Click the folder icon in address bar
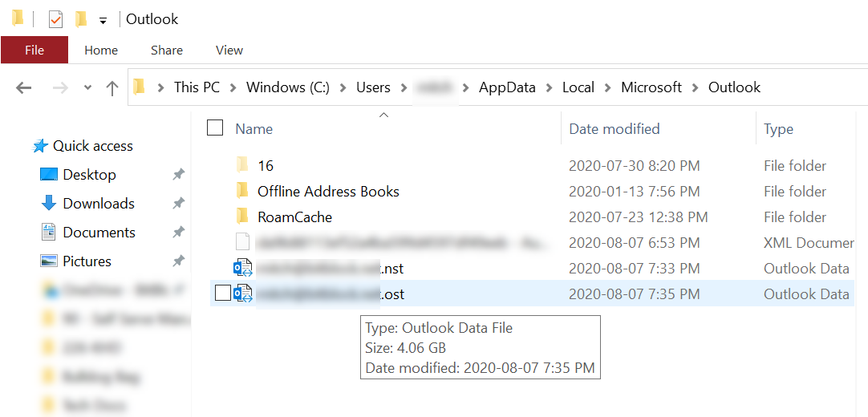Viewport: 868px width, 417px height. (139, 87)
